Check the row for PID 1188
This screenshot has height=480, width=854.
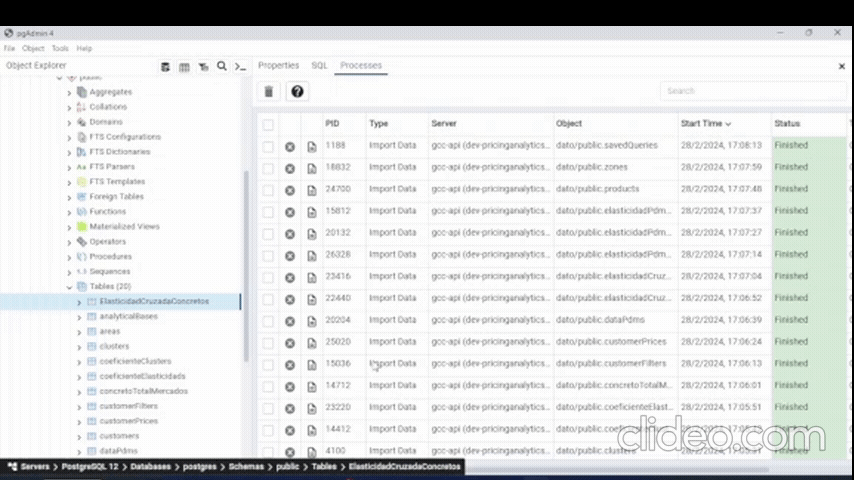pos(268,147)
